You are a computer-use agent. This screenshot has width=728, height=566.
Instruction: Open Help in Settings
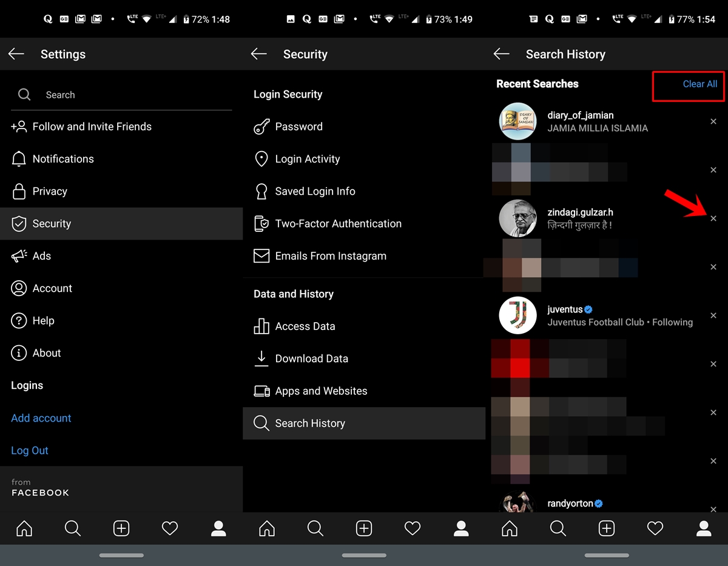(121, 320)
